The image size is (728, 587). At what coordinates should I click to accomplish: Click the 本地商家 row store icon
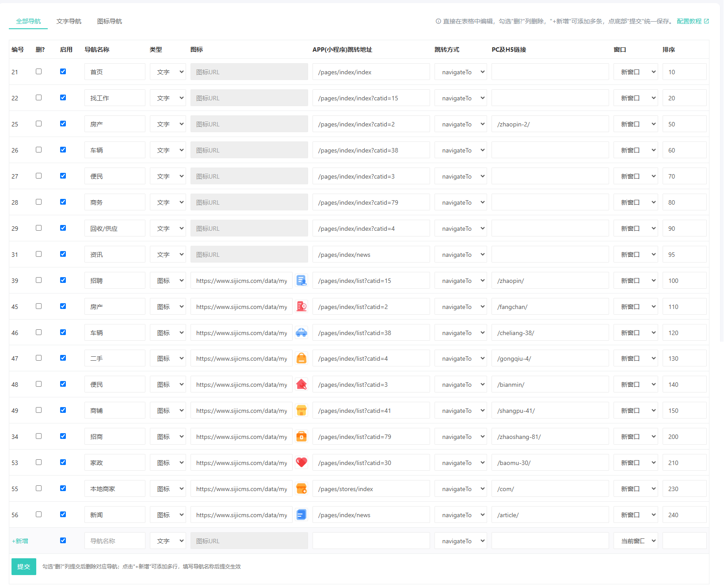[301, 488]
